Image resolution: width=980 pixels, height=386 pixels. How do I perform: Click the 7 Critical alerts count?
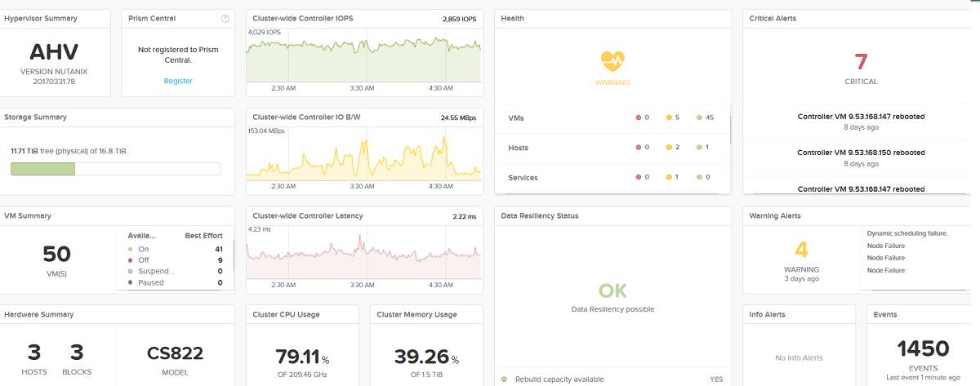pos(861,62)
